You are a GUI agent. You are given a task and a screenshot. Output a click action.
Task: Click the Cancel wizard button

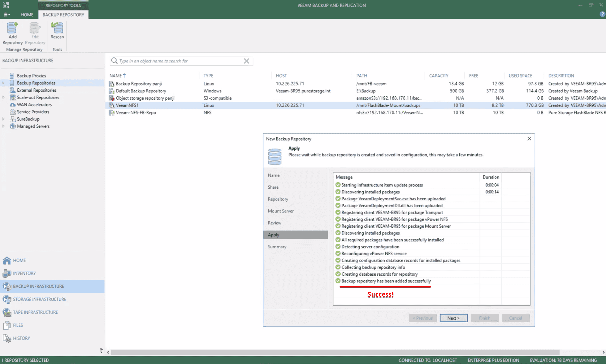point(515,318)
